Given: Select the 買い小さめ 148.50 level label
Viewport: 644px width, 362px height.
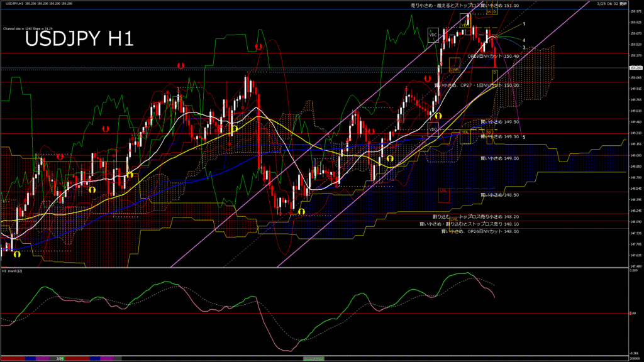Looking at the screenshot, I should (499, 195).
